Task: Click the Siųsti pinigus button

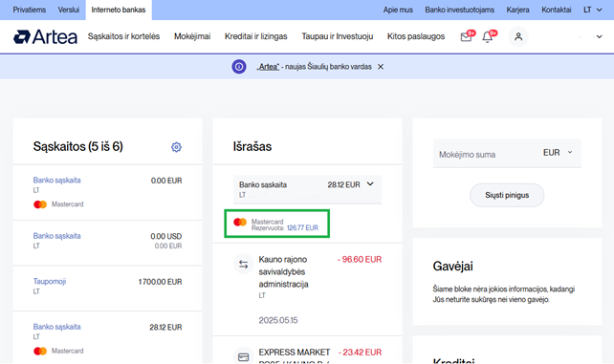Action: pyautogui.click(x=507, y=195)
